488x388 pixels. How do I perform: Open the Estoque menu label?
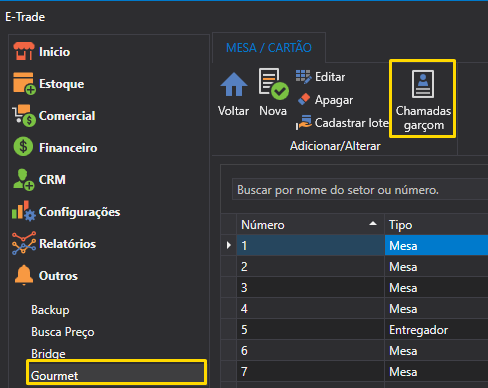pos(61,84)
